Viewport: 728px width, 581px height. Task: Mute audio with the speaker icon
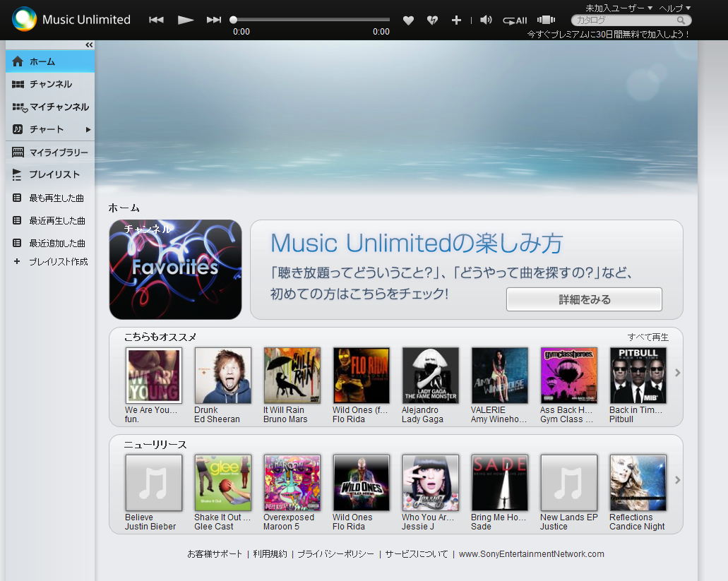486,20
